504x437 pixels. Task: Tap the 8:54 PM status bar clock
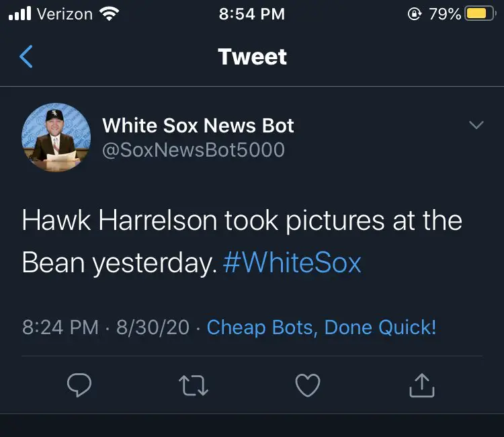[252, 13]
